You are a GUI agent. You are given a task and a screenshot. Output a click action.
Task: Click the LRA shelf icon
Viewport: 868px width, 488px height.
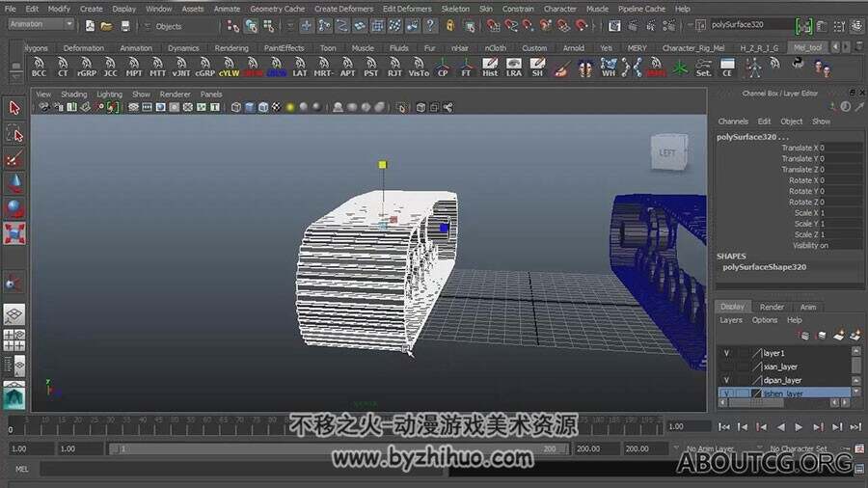coord(514,67)
